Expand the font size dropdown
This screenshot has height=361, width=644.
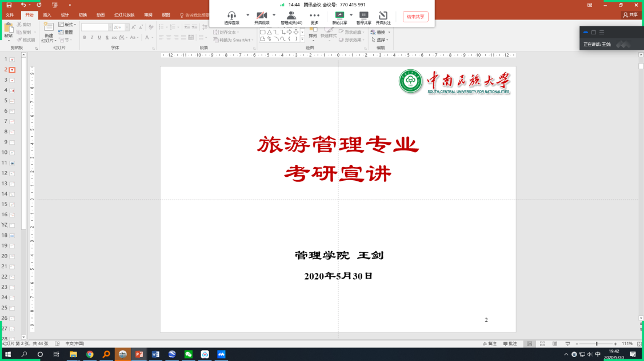126,27
